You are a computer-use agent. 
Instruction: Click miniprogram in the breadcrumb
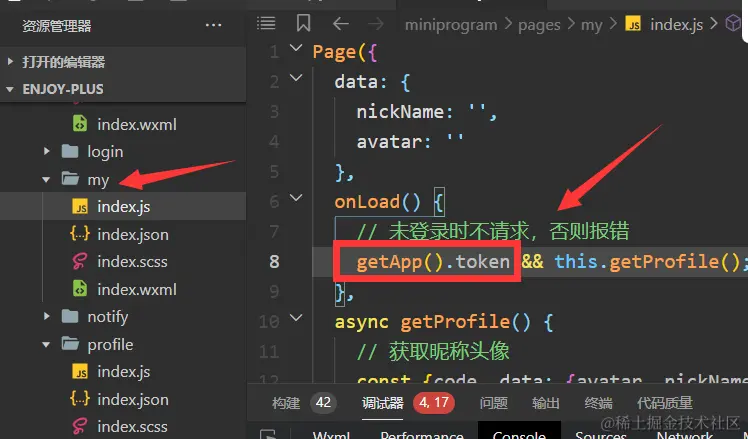[x=451, y=24]
